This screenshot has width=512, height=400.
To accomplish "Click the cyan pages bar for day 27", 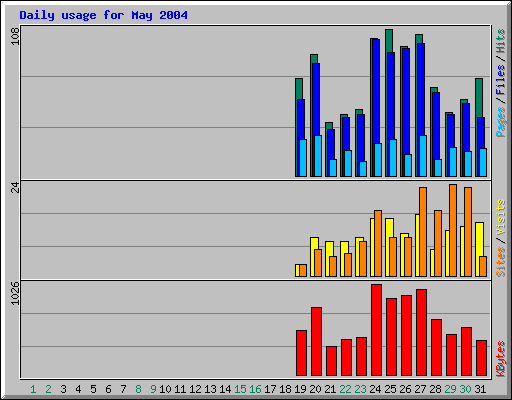I will [x=423, y=156].
